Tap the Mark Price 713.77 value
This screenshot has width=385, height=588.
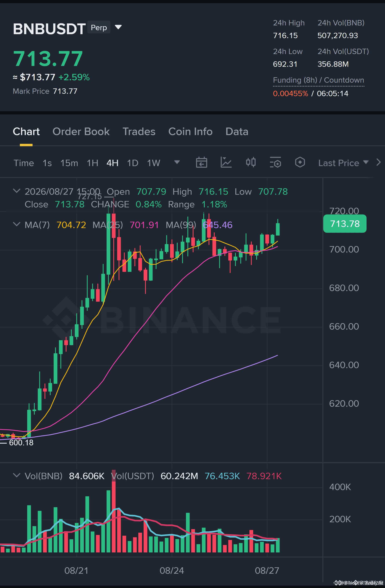tap(65, 91)
